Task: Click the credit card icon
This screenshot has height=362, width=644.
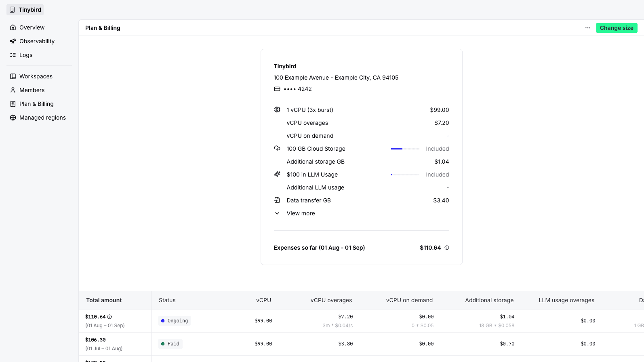Action: 277,89
